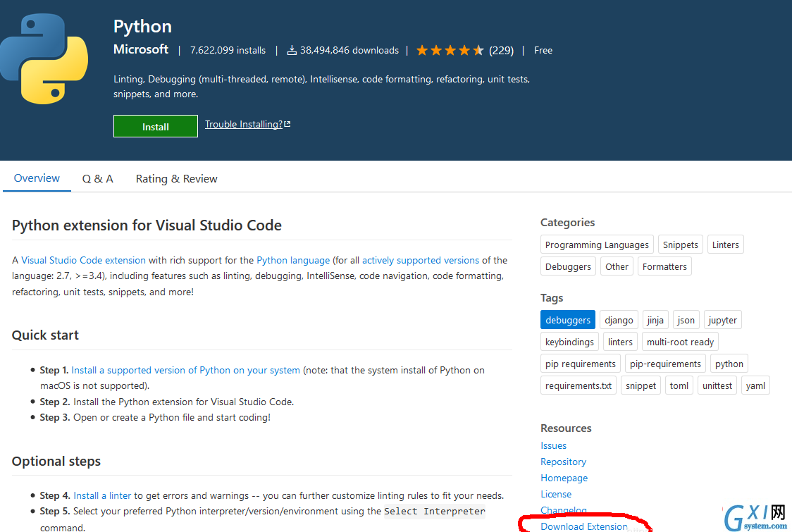Click the toml tag
The image size is (792, 532).
tap(679, 385)
